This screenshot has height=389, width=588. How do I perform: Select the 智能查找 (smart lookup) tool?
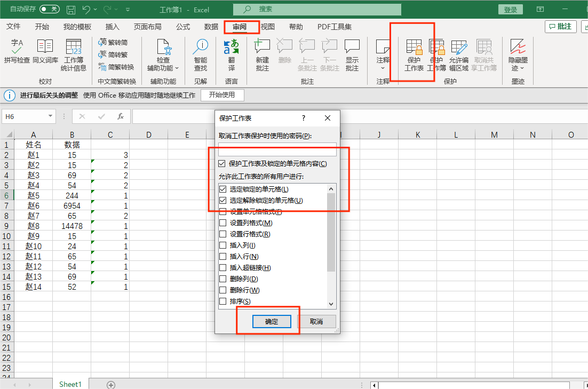[201, 53]
